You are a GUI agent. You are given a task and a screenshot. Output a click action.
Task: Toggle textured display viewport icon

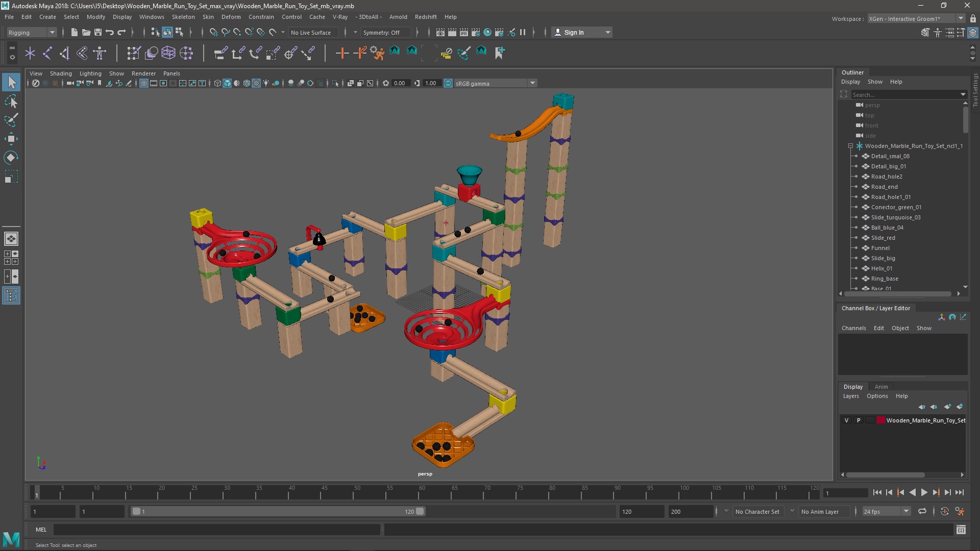point(256,83)
